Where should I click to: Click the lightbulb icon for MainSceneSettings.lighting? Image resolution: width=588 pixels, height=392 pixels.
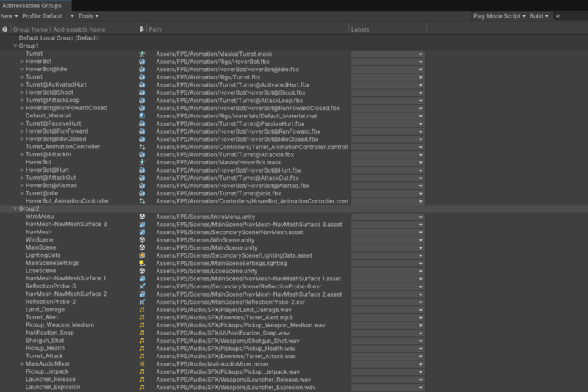point(142,264)
